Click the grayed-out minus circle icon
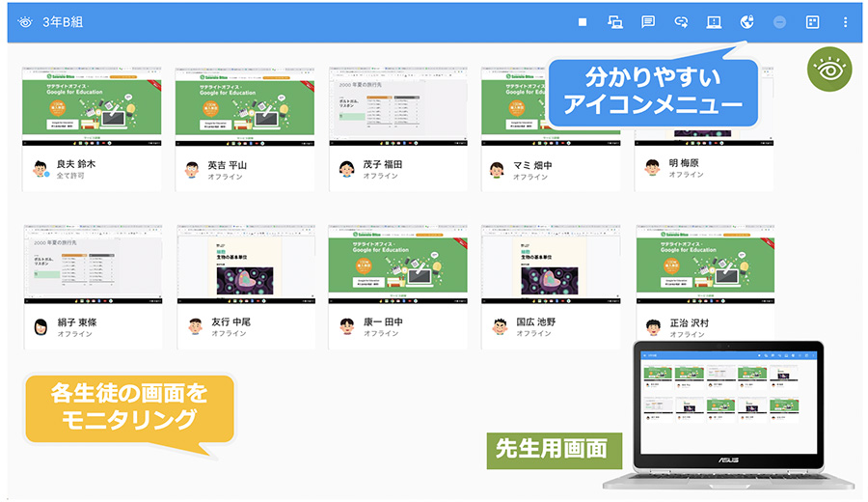Screen dimensions: 868x502 (779, 21)
